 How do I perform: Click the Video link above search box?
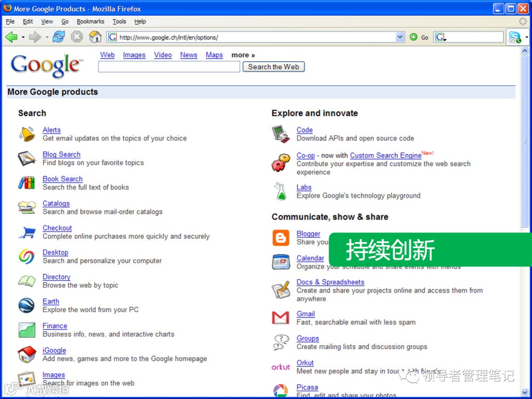pos(163,55)
